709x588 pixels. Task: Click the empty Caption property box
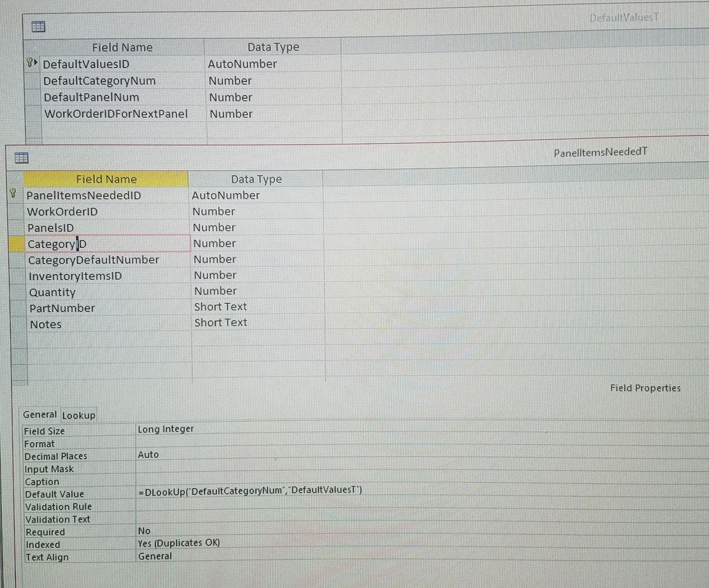coord(421,480)
